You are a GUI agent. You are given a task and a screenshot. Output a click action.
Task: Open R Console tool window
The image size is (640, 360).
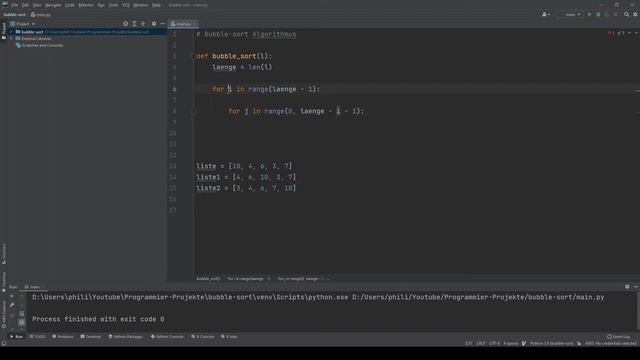203,337
